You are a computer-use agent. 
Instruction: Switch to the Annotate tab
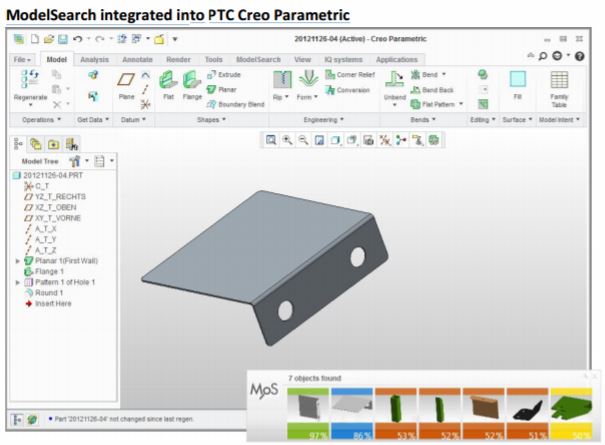(137, 59)
